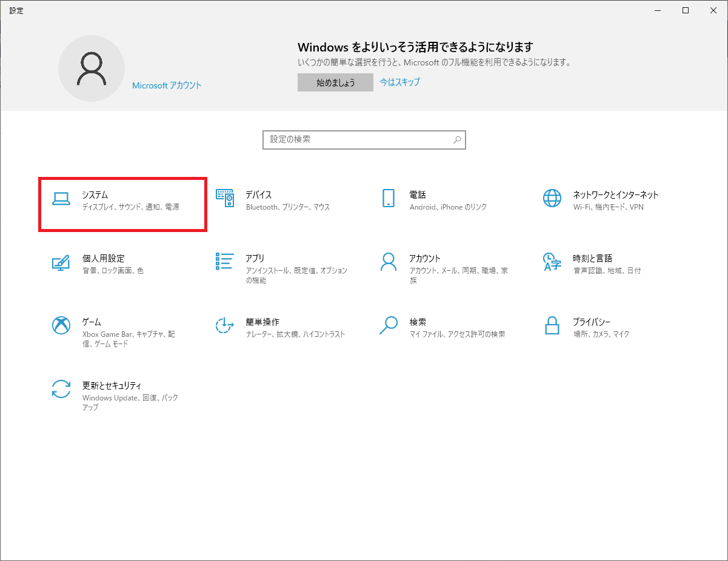This screenshot has width=728, height=561.
Task: Open the Apps (アプリ) list icon
Action: click(x=225, y=262)
